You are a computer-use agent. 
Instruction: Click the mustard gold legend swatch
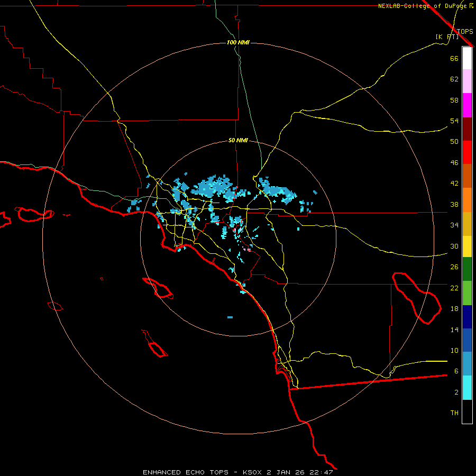coord(467,224)
